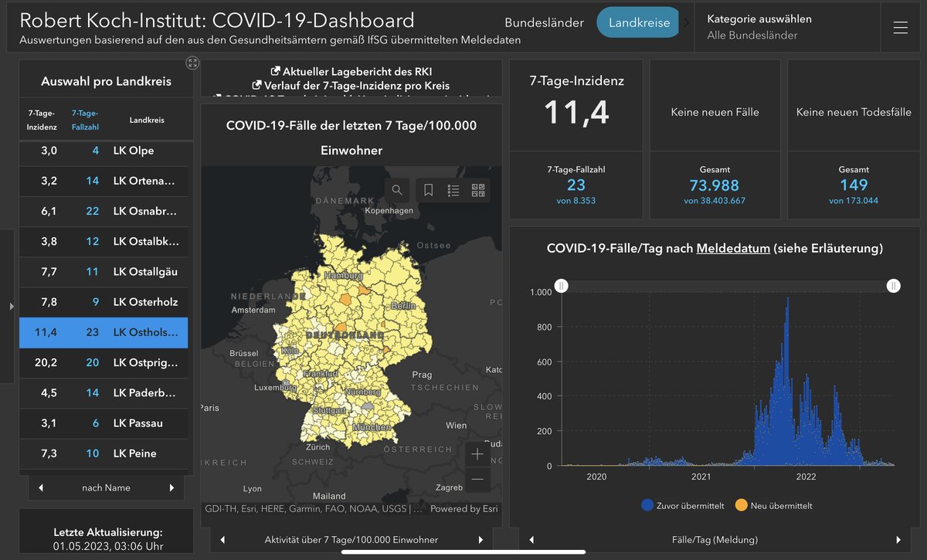Go to next sort option after nach Name
This screenshot has height=560, width=927.
coord(172,487)
